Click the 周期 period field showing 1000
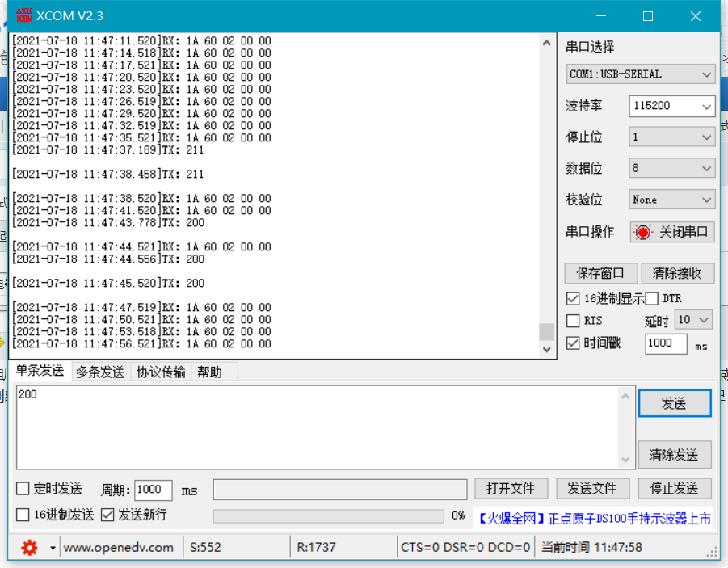This screenshot has width=728, height=568. [154, 490]
